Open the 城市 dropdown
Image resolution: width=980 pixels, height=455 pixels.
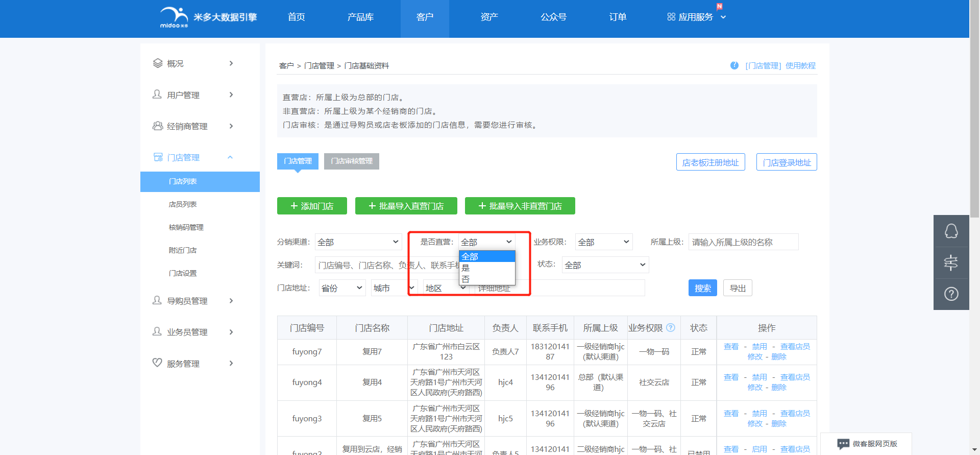tap(394, 288)
